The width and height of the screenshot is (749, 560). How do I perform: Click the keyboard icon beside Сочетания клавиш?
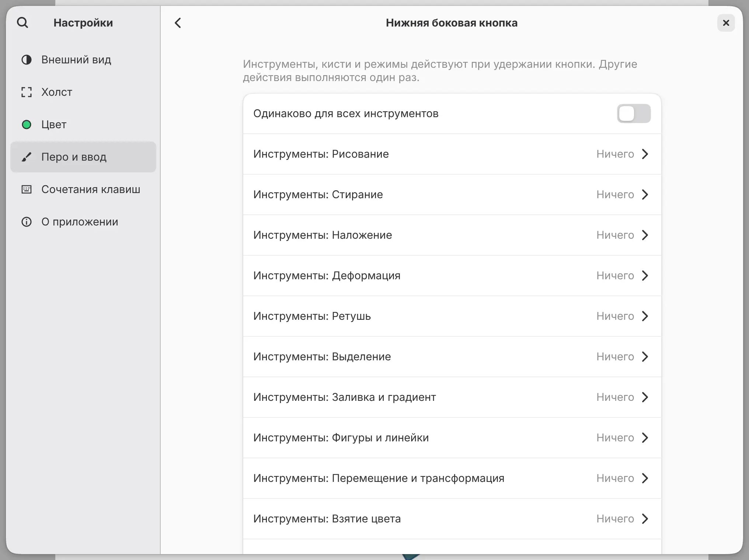[x=27, y=189]
